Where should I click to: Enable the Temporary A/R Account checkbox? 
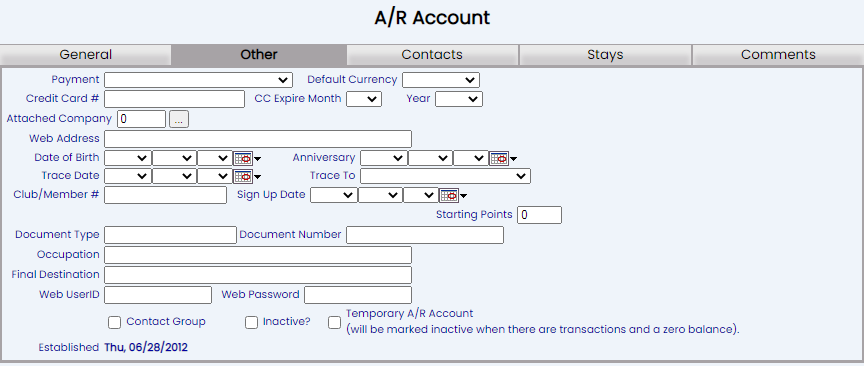pos(334,322)
